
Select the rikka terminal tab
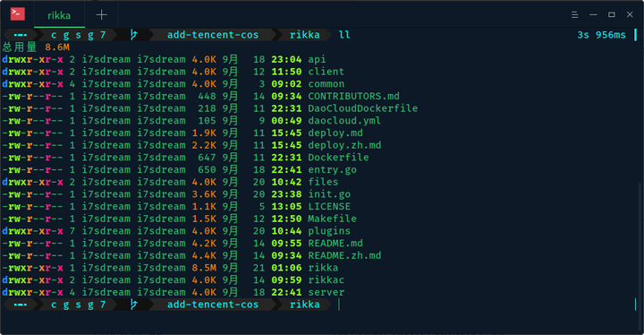[59, 15]
